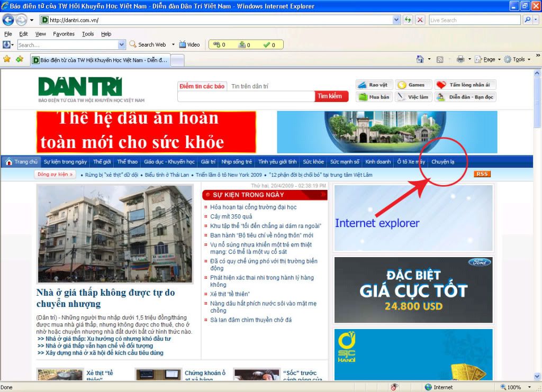The width and height of the screenshot is (542, 392).
Task: Open headline Nhà ở giá thấp không được tự do chuyển nhượng
Action: (x=105, y=298)
